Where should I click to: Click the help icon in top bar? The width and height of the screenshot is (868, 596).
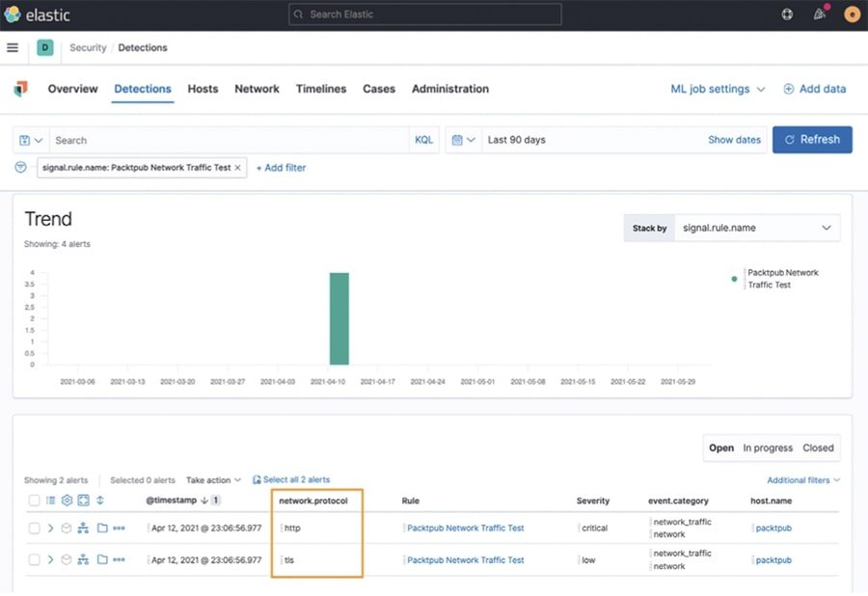click(x=787, y=14)
